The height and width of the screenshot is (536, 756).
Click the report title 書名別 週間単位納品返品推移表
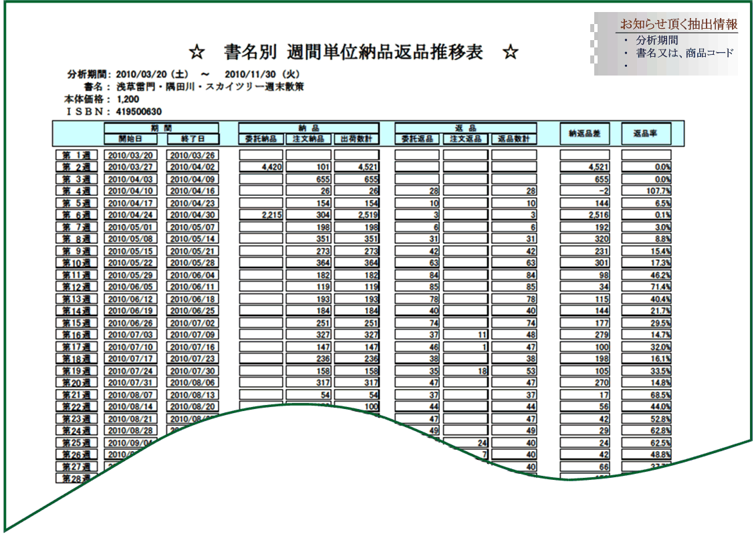pyautogui.click(x=353, y=52)
